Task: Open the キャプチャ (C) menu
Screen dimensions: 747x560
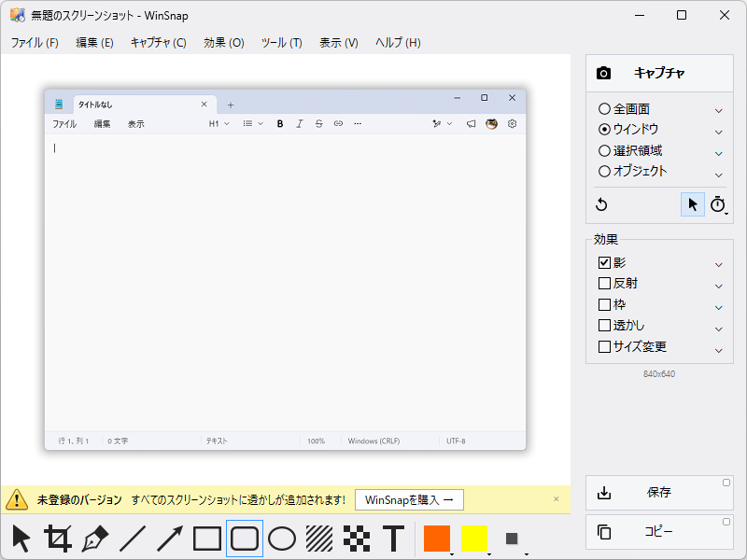Action: [x=158, y=43]
